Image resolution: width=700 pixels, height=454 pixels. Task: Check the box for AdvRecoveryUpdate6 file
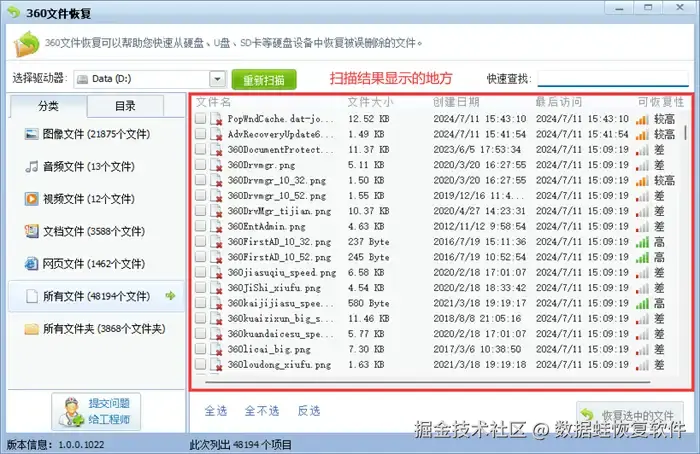point(200,133)
